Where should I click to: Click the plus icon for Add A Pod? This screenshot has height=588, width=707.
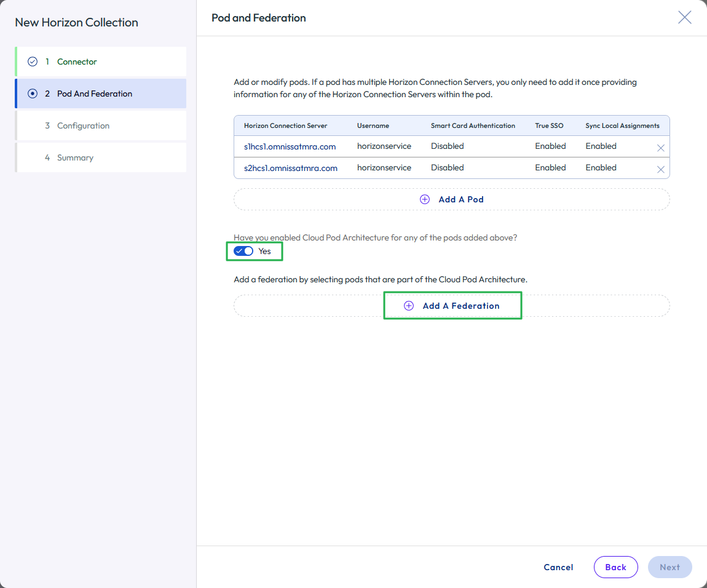pyautogui.click(x=425, y=199)
